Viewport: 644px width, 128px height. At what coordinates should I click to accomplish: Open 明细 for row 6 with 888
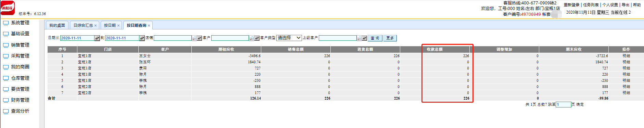626,87
